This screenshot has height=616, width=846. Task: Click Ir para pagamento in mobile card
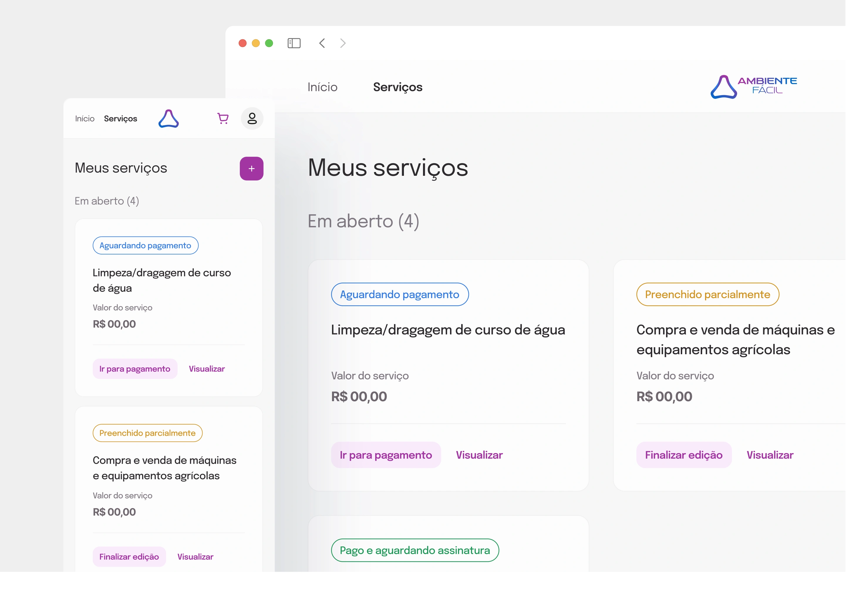135,369
